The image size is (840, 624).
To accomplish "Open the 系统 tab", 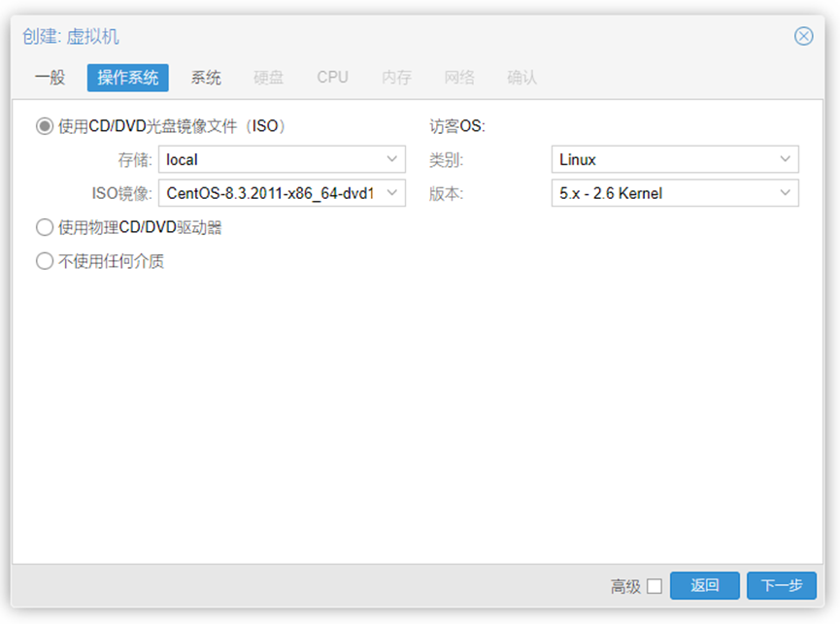I will (206, 78).
